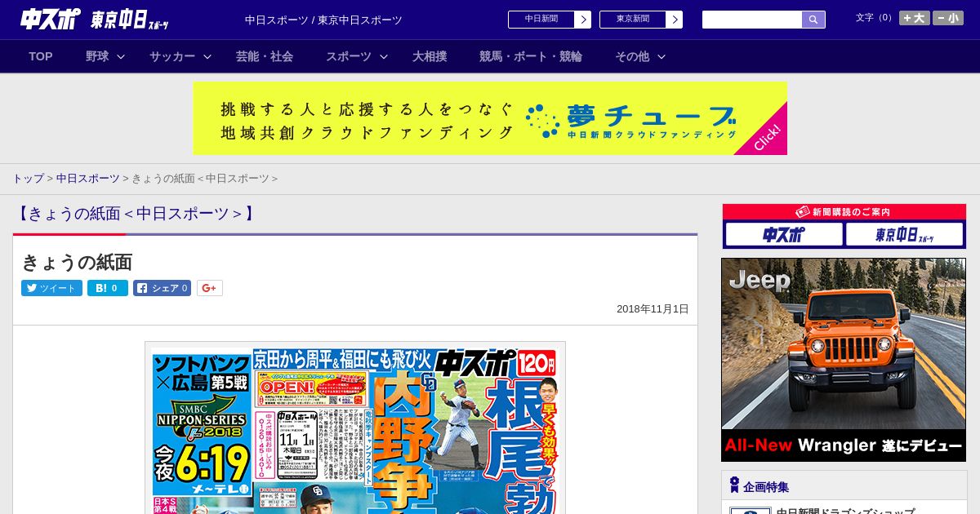Click the 中日スポーツ breadcrumb link
Viewport: 980px width, 514px height.
point(87,179)
